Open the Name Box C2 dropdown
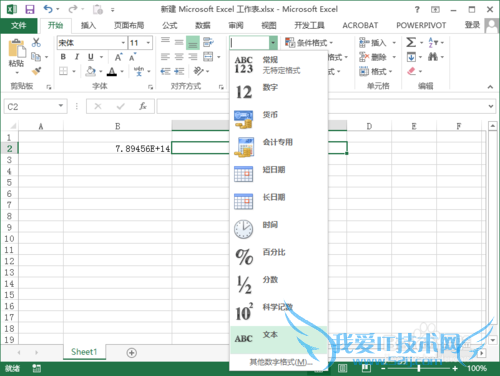Screen dimensions: 500x376 coord(61,106)
